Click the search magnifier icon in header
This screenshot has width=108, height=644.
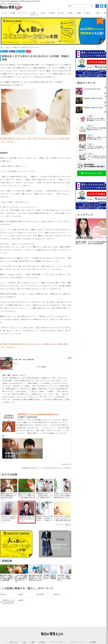[91, 6]
